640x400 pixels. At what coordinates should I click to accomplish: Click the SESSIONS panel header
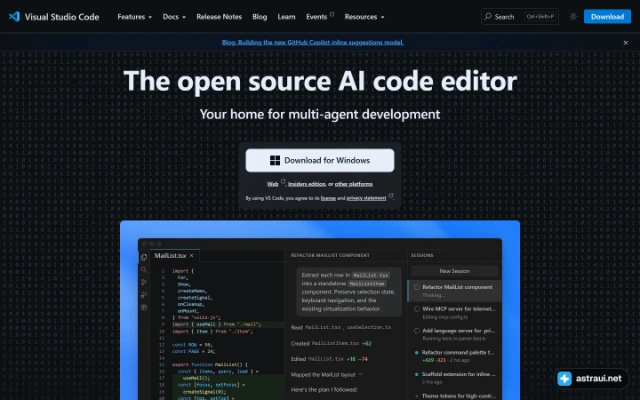pos(422,255)
